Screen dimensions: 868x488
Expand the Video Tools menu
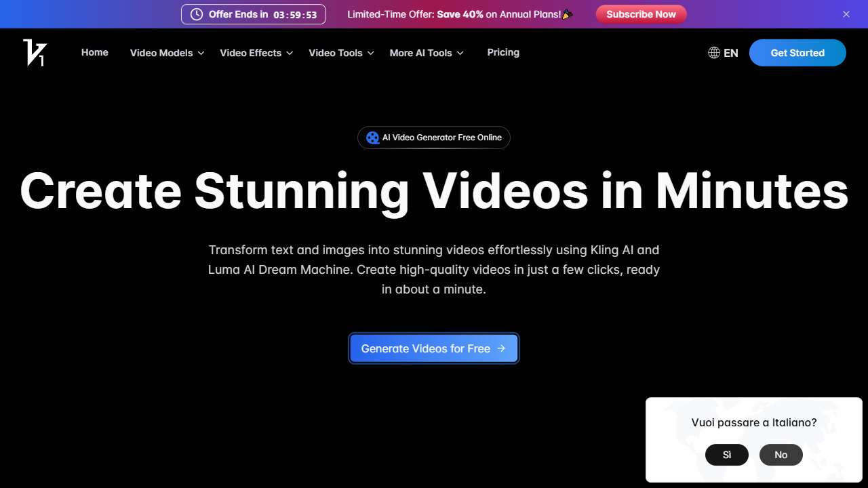[x=336, y=52]
